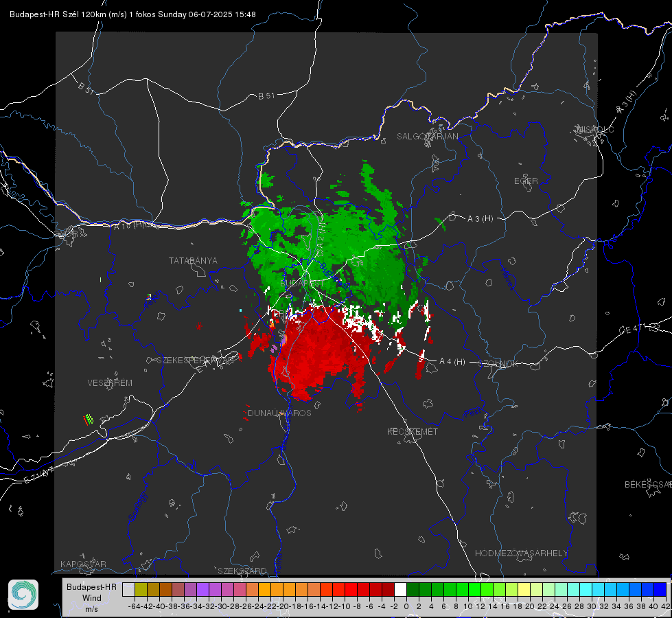Click the '42' value in the legend scale
672x618 pixels.
[x=665, y=606]
